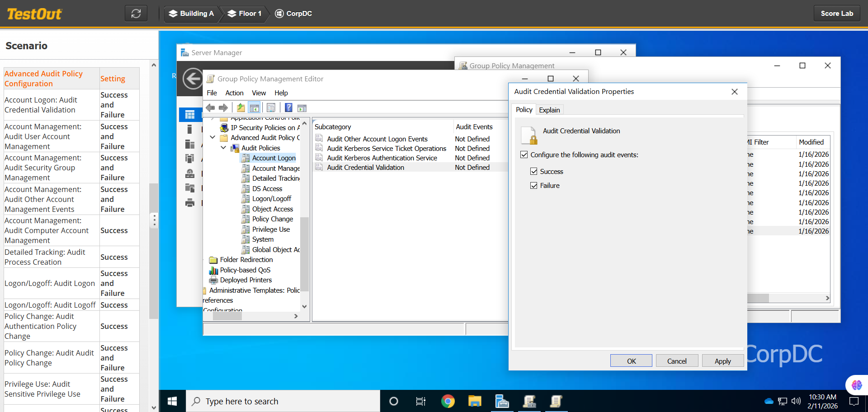868x412 pixels.
Task: Click the Score Lab button
Action: click(x=837, y=14)
